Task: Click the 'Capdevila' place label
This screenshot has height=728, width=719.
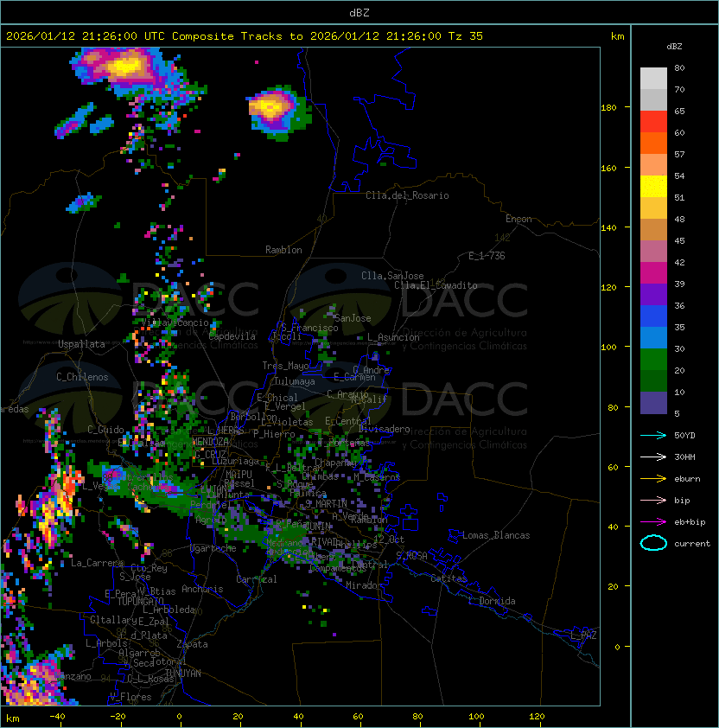Action: pyautogui.click(x=232, y=336)
